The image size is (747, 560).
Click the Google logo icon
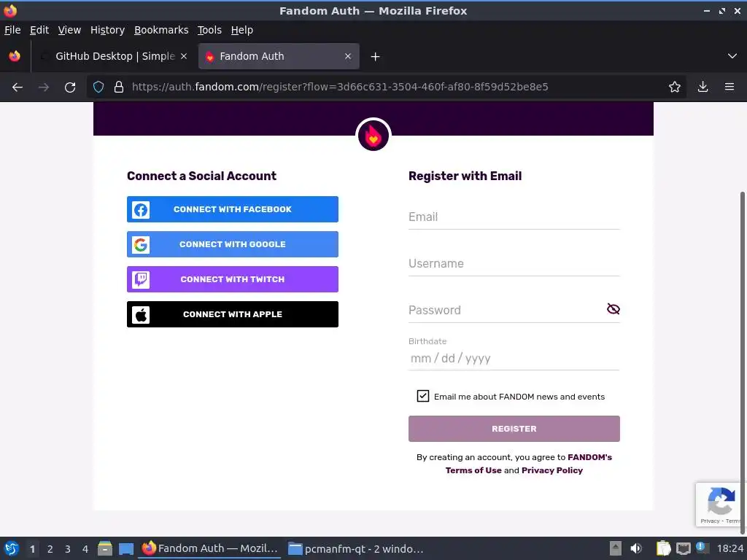[141, 245]
